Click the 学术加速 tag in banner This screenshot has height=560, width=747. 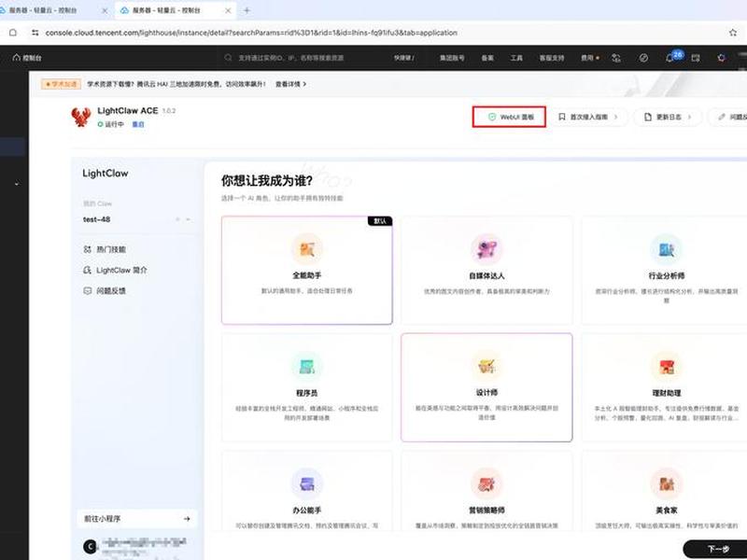tap(61, 84)
